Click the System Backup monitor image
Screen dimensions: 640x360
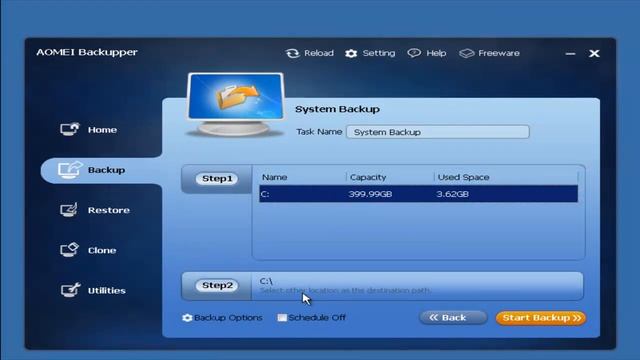236,104
